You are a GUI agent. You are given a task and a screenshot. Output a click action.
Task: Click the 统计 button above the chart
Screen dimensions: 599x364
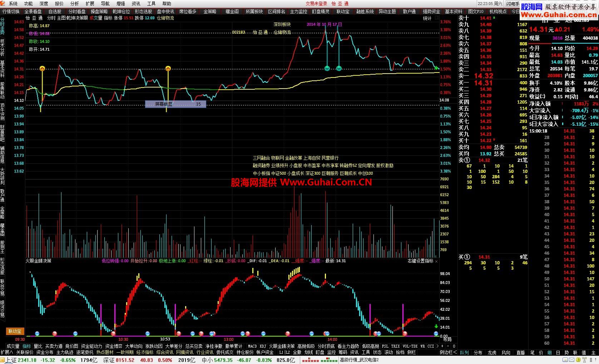[427, 18]
